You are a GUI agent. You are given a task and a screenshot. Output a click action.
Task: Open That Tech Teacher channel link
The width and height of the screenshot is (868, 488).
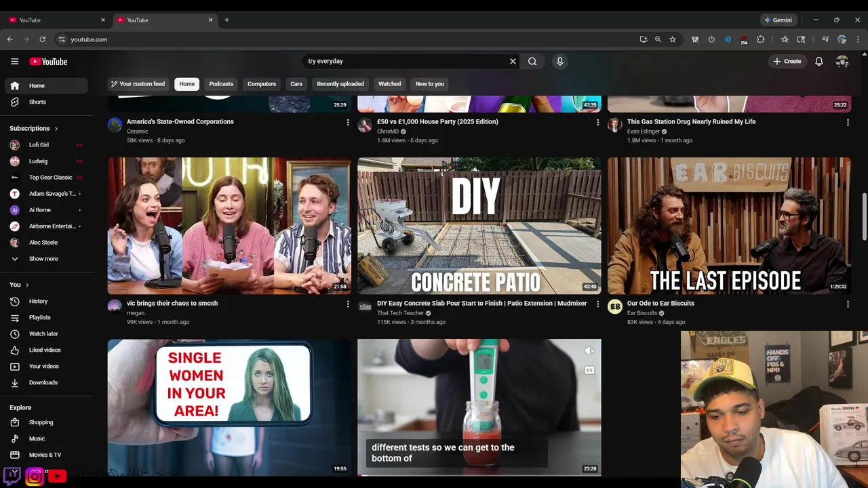click(400, 313)
